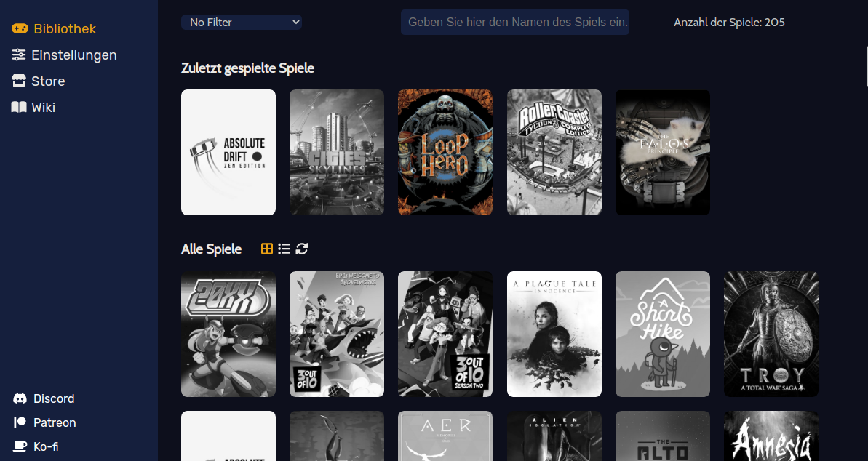Open 3 out of 10 Season Two card
The width and height of the screenshot is (868, 461).
click(445, 334)
